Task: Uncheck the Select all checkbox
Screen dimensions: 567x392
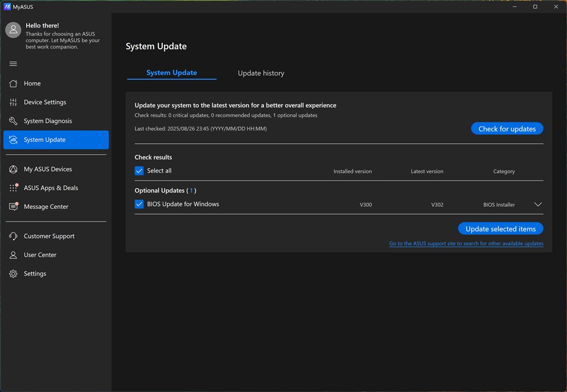Action: pos(139,171)
